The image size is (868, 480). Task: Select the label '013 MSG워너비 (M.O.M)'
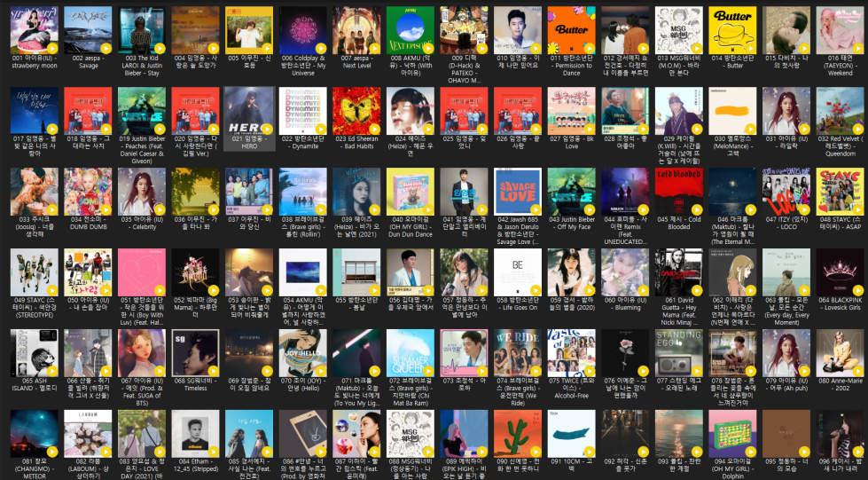(678, 66)
